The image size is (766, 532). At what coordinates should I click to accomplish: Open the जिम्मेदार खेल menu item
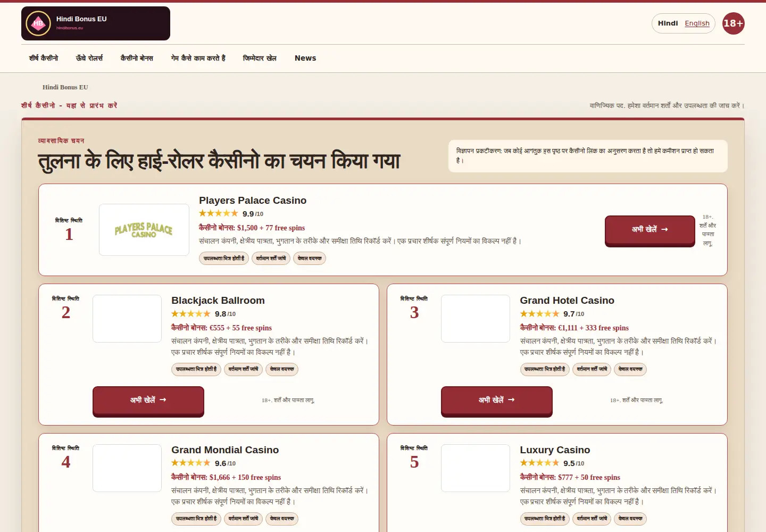coord(260,58)
